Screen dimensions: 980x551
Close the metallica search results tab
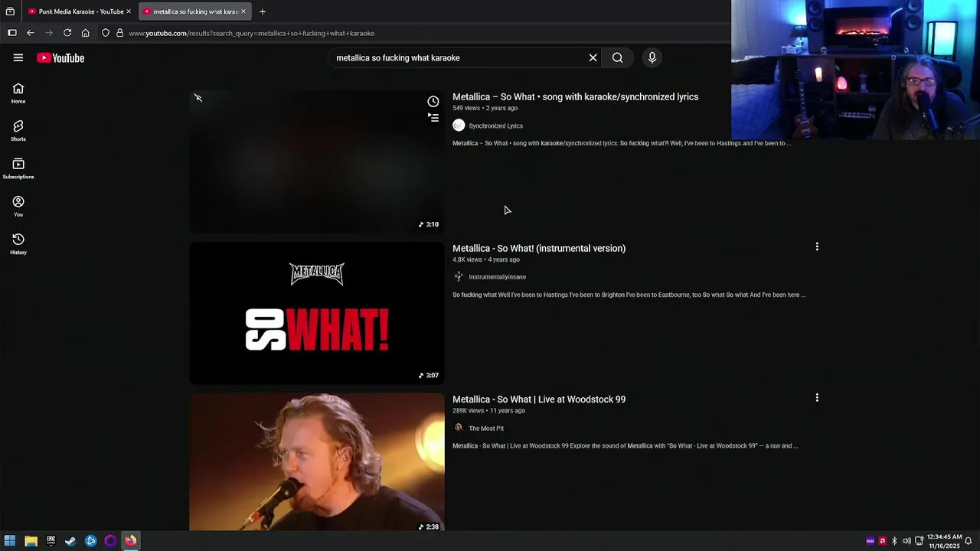(x=243, y=11)
